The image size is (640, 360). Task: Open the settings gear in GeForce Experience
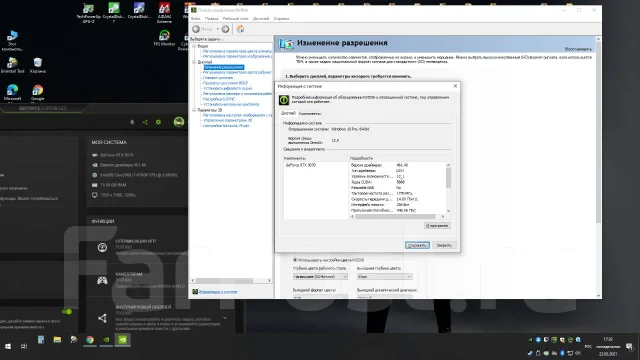(158, 122)
